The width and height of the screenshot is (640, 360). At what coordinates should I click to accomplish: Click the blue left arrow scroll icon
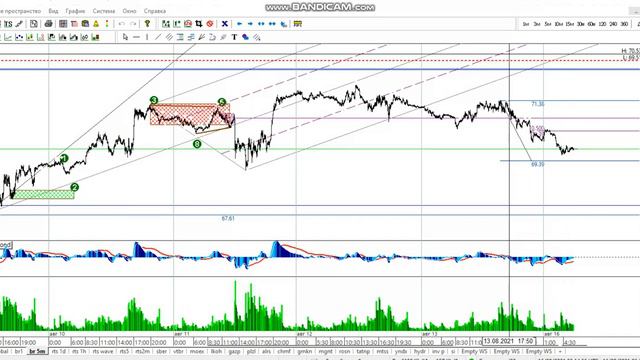[x=239, y=24]
